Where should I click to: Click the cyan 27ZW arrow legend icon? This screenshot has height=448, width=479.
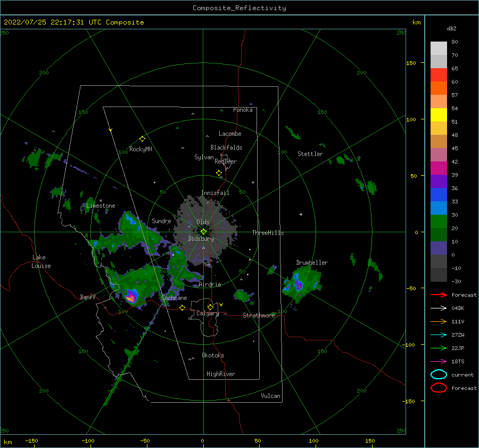tap(439, 335)
